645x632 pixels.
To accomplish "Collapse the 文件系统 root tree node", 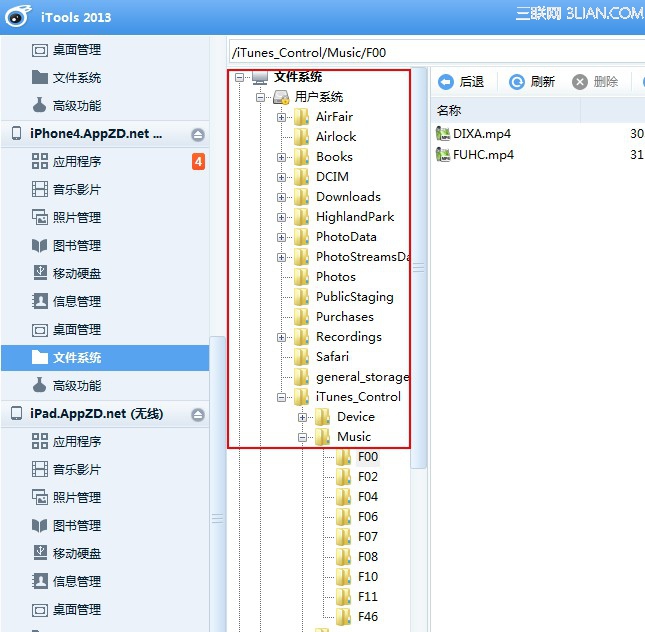I will pos(239,77).
